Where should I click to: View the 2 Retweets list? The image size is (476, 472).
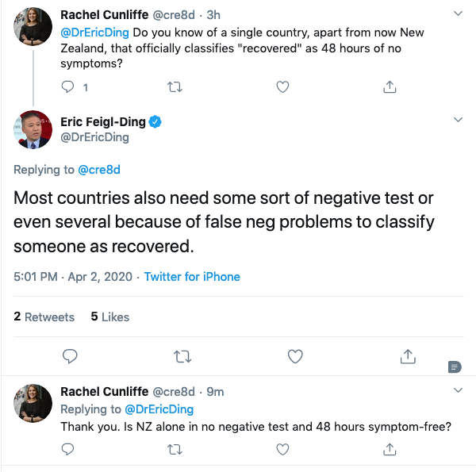[x=44, y=317]
